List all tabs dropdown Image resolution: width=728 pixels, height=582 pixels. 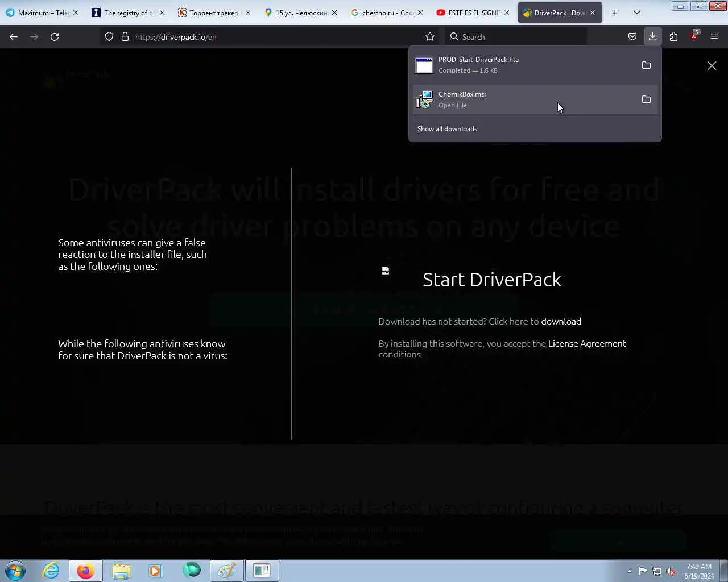point(637,13)
